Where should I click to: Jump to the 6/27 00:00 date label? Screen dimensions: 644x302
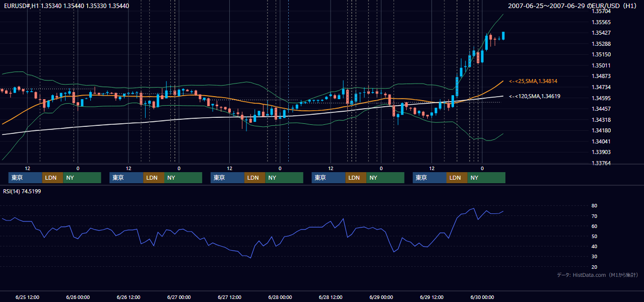pos(179,297)
